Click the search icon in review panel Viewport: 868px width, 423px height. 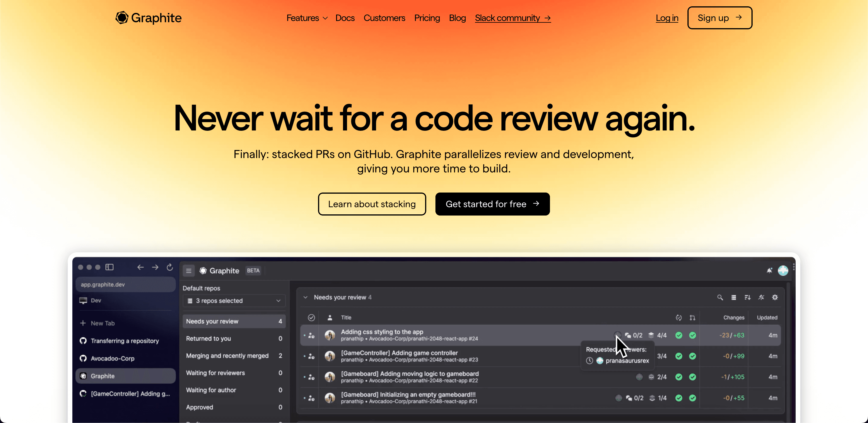coord(720,297)
